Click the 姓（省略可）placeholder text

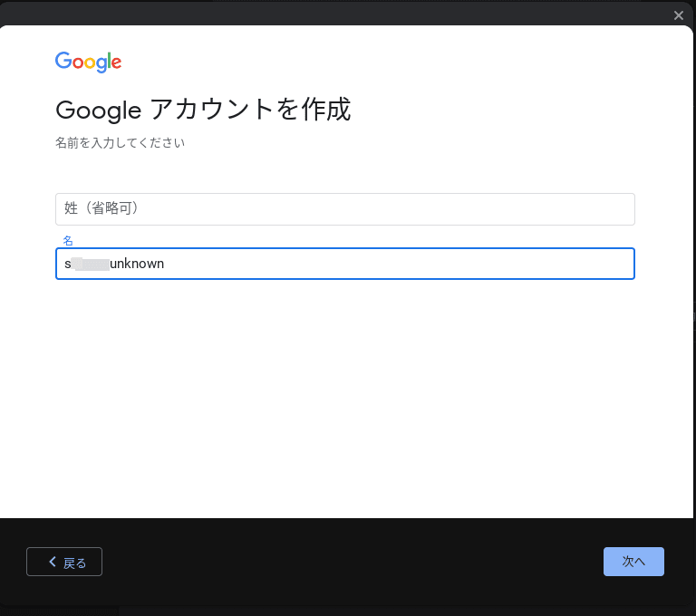click(101, 207)
